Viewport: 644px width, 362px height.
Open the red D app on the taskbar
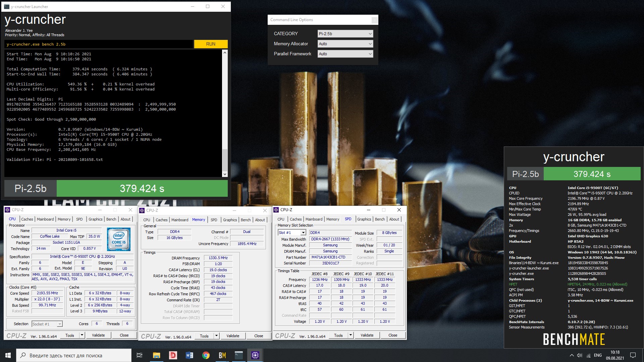point(173,355)
